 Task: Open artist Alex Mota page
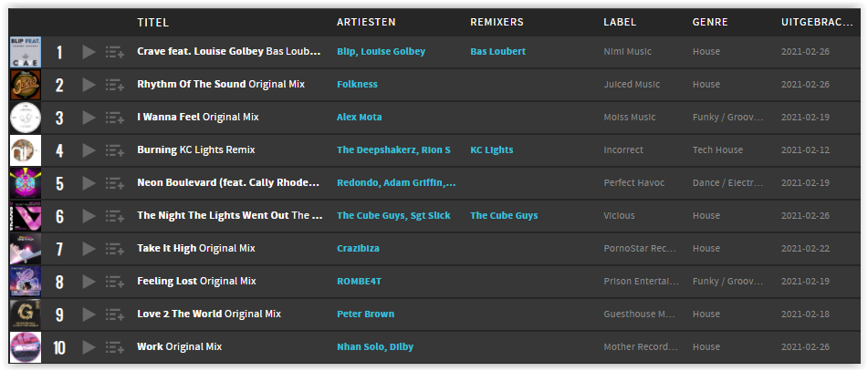tap(360, 118)
